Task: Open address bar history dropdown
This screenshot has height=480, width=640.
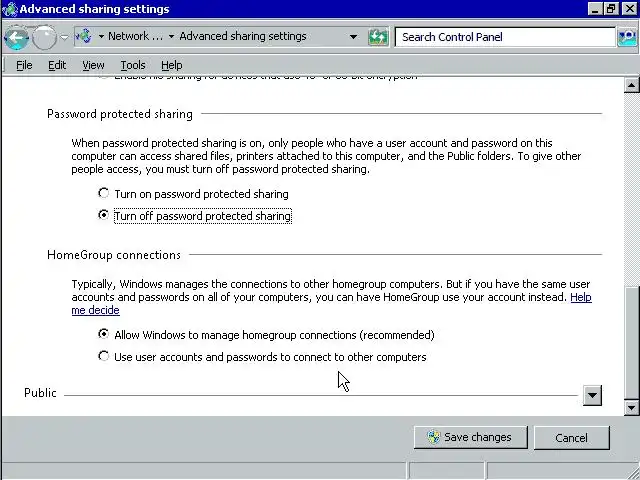Action: tap(353, 37)
